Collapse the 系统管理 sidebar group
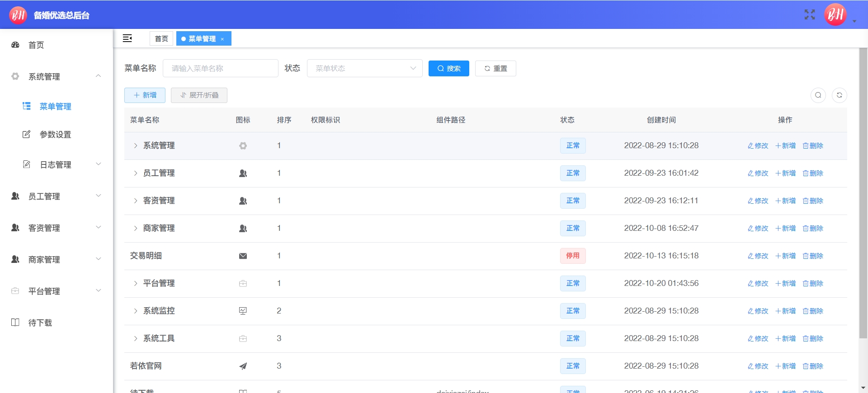Screen dimensions: 868x393 [x=57, y=76]
